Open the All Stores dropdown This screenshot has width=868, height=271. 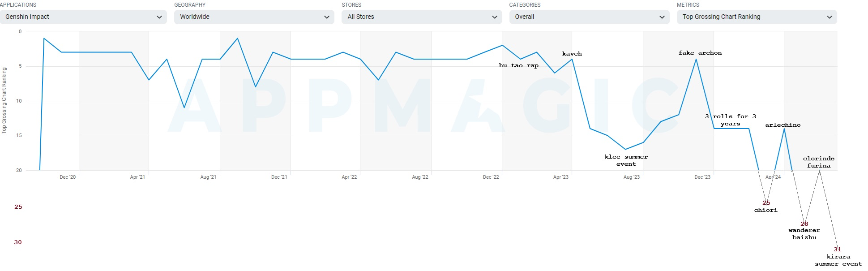pos(422,17)
